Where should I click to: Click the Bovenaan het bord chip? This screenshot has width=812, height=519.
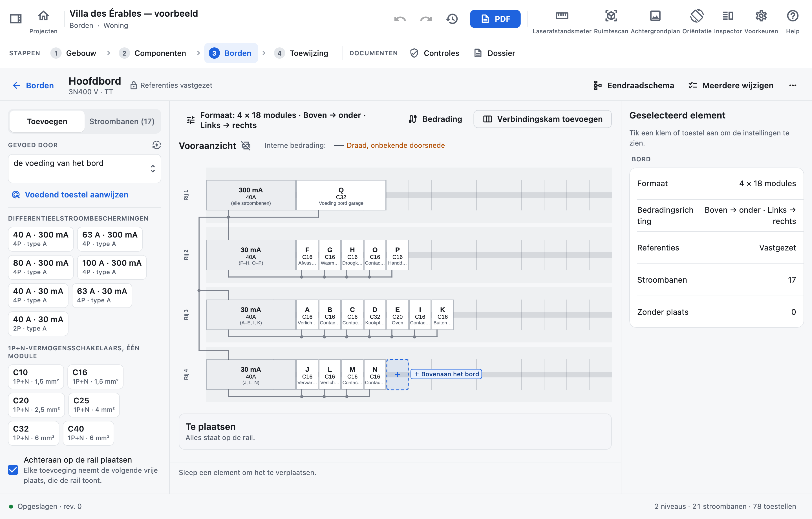tap(446, 374)
